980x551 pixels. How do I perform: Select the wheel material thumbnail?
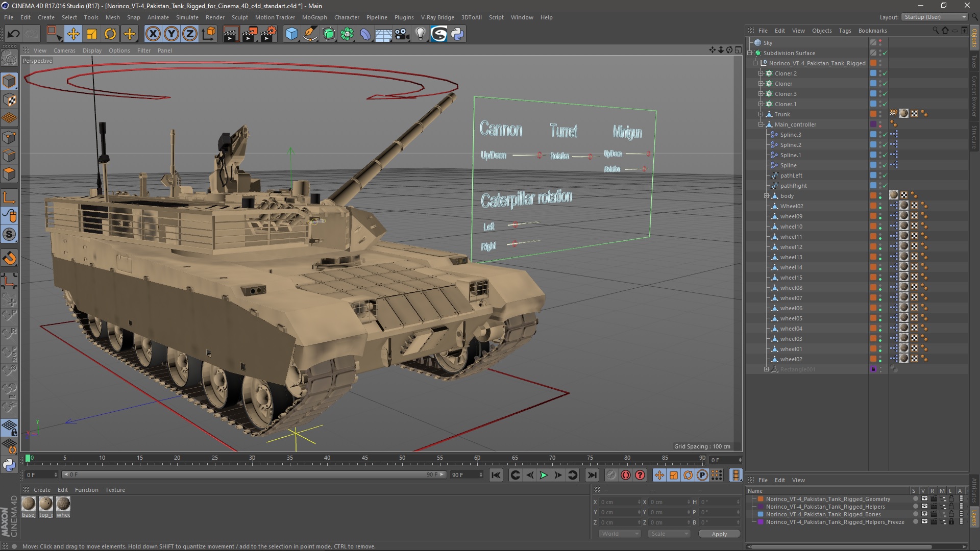pyautogui.click(x=63, y=504)
